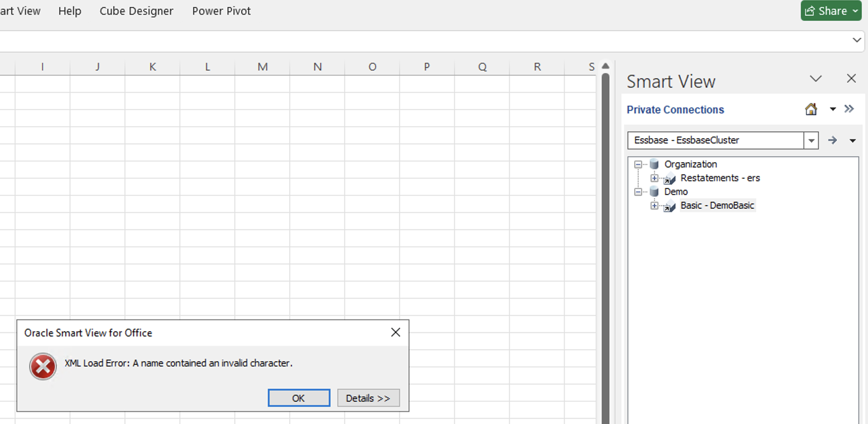This screenshot has height=424, width=868.
Task: Open the Cube Designer ribbon tab
Action: coord(137,11)
